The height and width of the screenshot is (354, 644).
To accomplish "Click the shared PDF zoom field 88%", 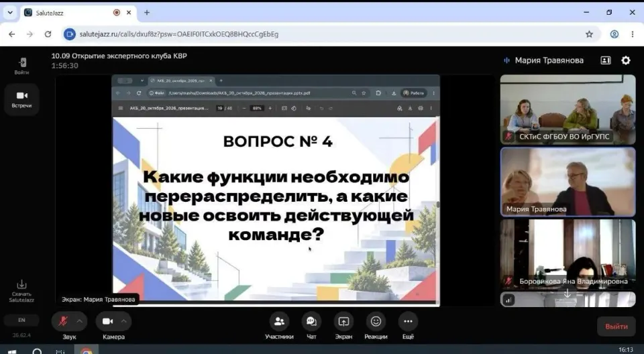I will click(x=257, y=109).
